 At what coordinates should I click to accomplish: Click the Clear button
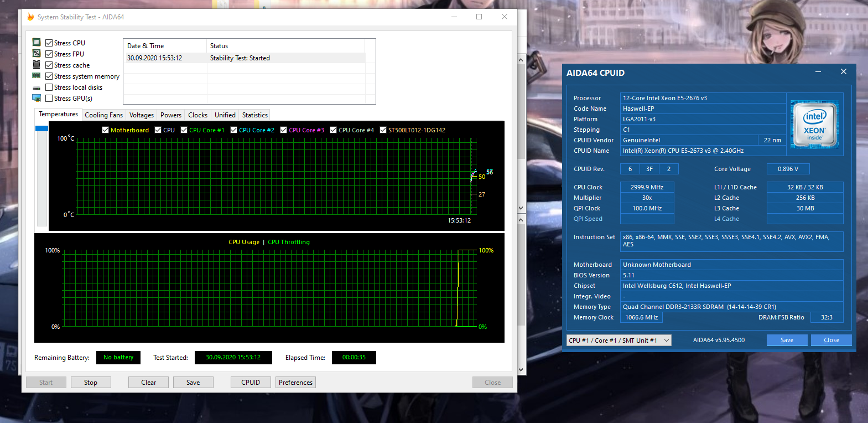tap(148, 383)
